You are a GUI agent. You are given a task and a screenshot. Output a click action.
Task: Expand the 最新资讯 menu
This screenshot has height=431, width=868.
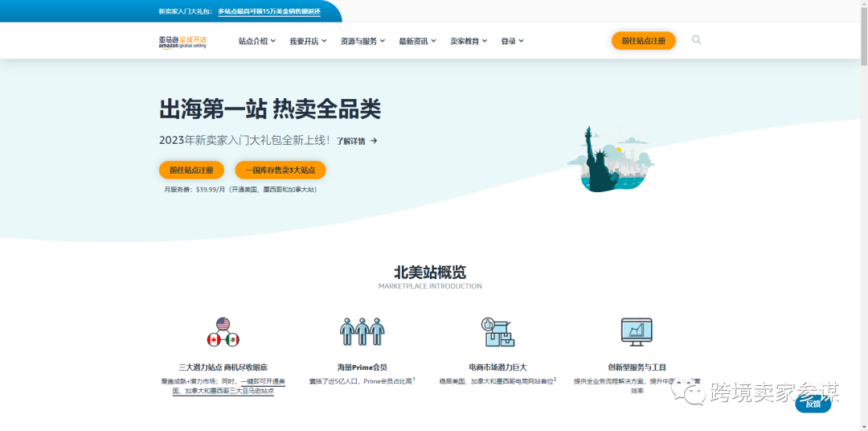pyautogui.click(x=417, y=41)
